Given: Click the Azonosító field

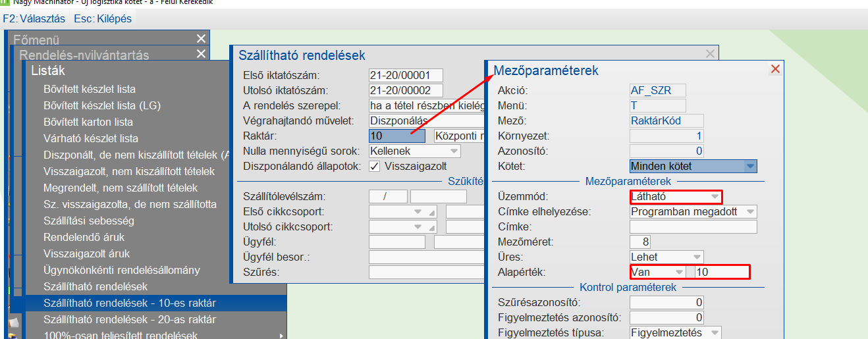Looking at the screenshot, I should [x=666, y=151].
